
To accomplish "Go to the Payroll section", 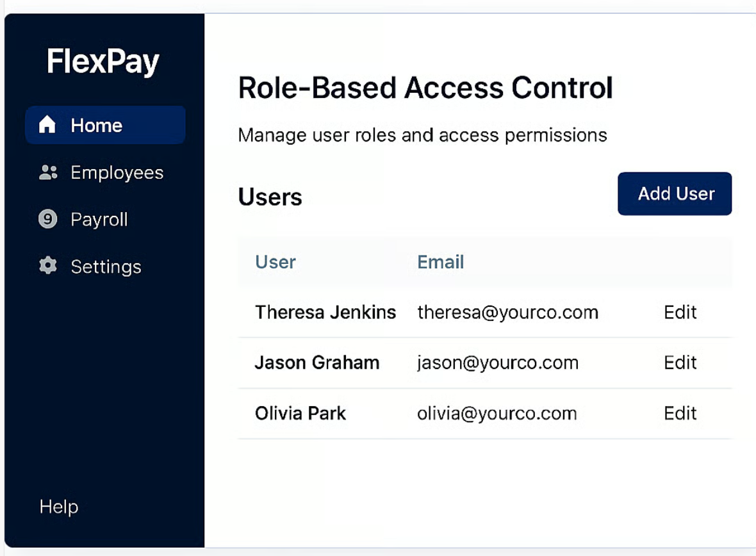I will [x=99, y=220].
